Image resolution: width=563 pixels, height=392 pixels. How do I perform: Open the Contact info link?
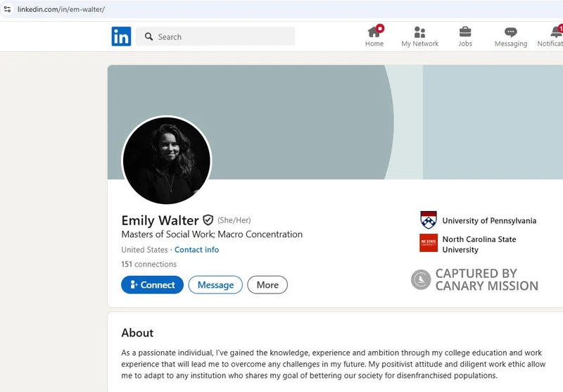196,250
